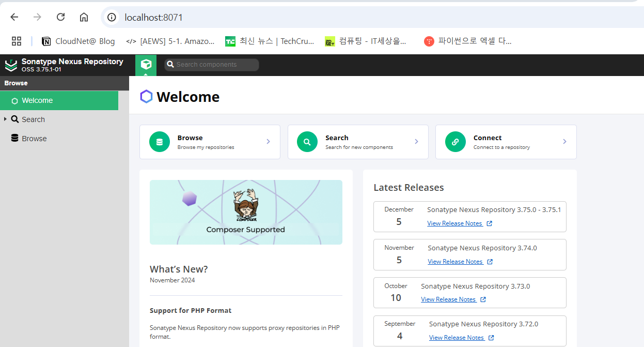Reload the page with refresh icon
Image resolution: width=644 pixels, height=347 pixels.
[x=60, y=17]
